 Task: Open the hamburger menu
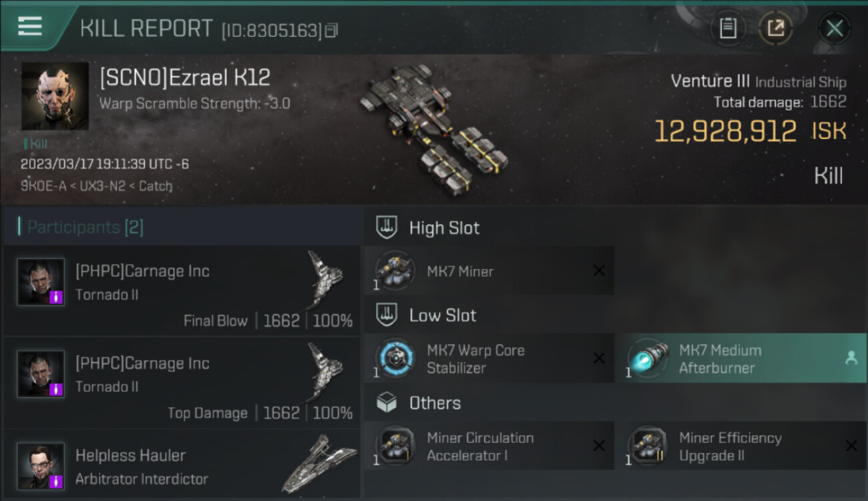[x=30, y=27]
